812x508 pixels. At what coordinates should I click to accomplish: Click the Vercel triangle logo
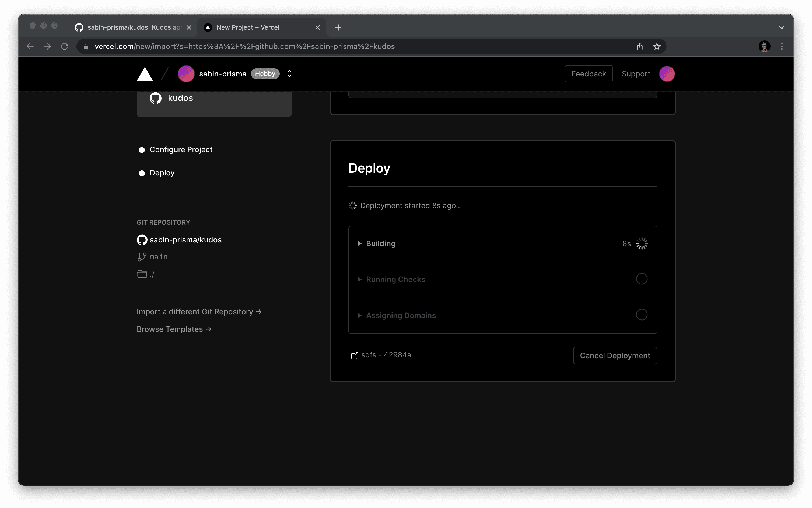145,74
